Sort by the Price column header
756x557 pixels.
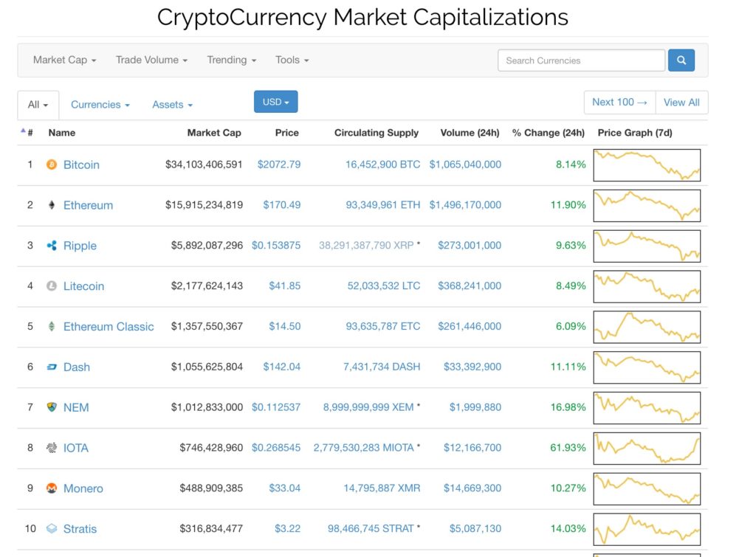click(287, 133)
